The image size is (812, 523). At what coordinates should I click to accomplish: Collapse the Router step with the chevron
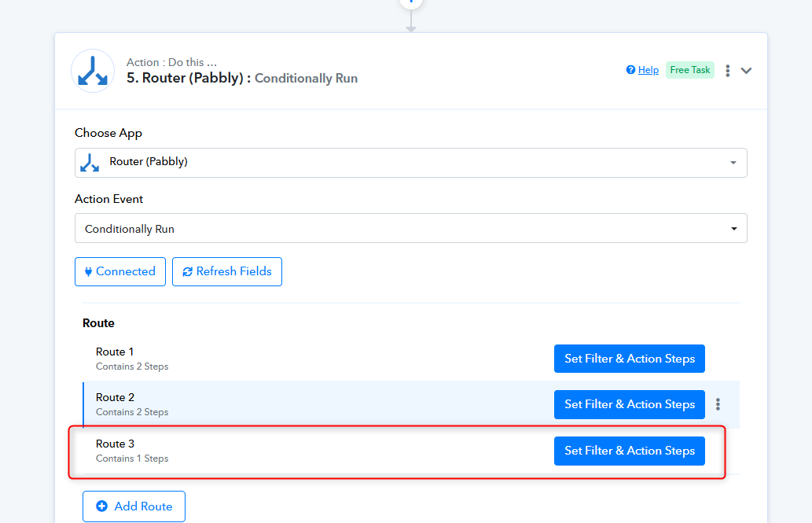point(747,71)
